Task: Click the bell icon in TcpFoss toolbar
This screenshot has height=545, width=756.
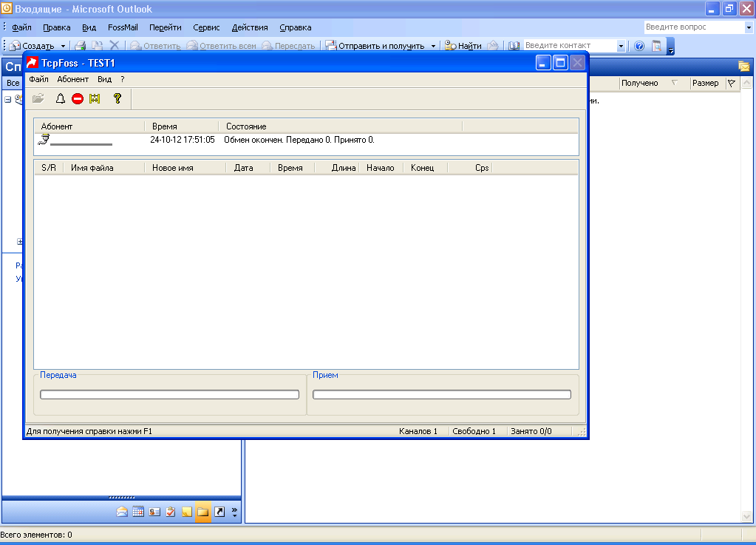Action: (x=61, y=98)
